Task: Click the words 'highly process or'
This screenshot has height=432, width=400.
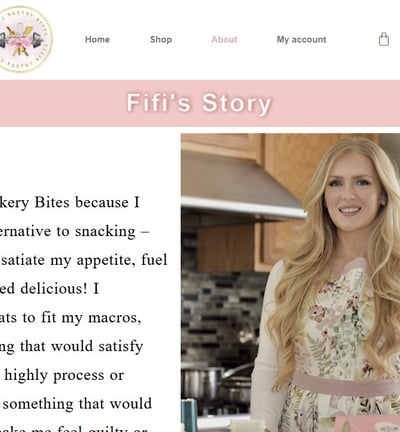Action: pyautogui.click(x=64, y=375)
